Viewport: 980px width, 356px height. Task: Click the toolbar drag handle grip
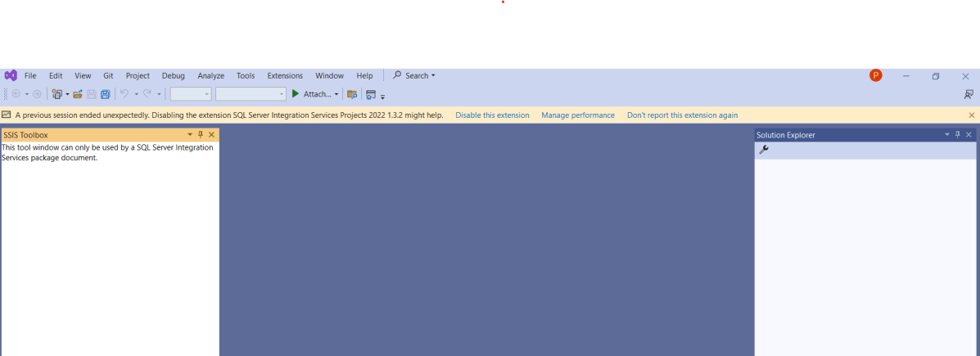tap(6, 94)
